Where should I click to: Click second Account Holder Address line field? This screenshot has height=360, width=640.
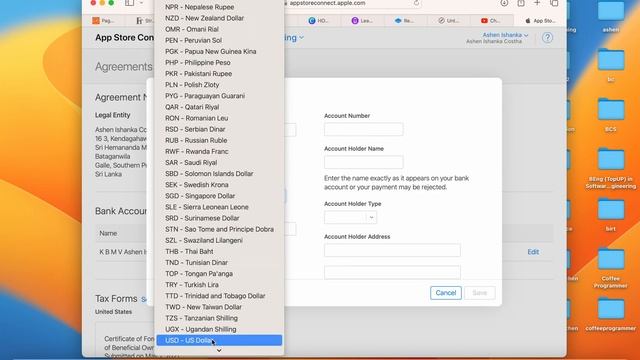(392, 272)
